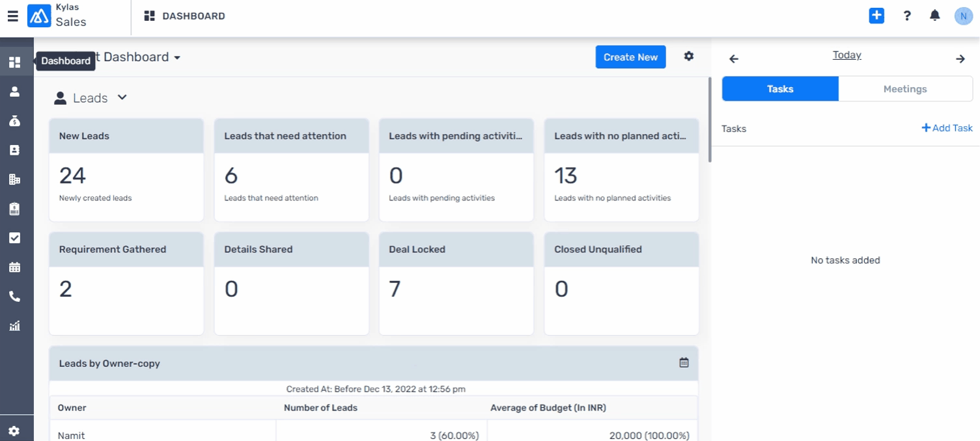Screen dimensions: 980x441
Task: Open Deals via money bag sidebar icon
Action: 14,121
